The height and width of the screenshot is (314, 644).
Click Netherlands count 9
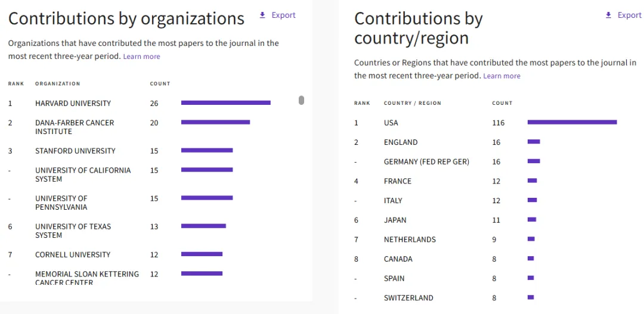(x=494, y=240)
